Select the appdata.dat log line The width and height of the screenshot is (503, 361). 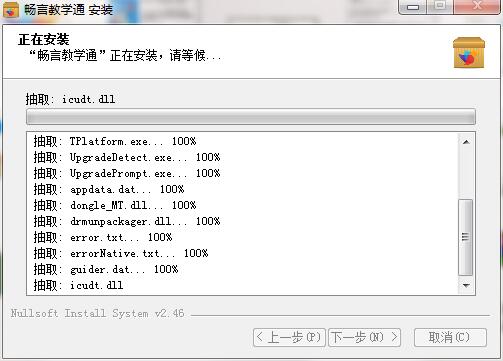coord(109,189)
